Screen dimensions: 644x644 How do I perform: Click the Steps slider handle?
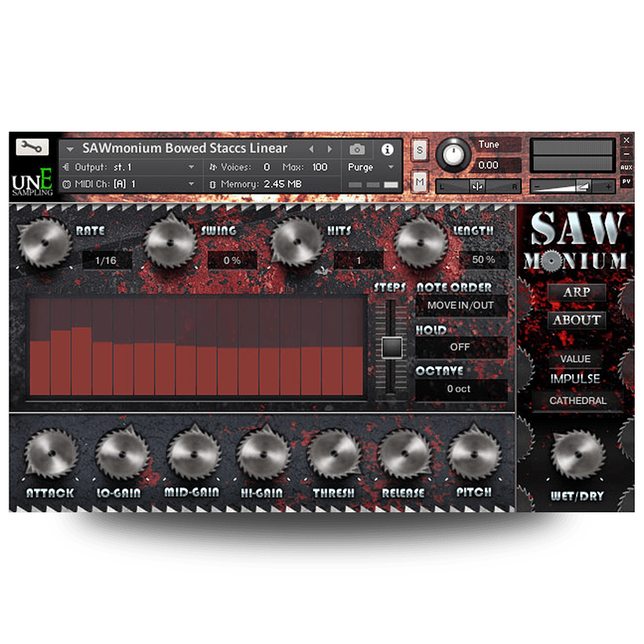[x=392, y=348]
